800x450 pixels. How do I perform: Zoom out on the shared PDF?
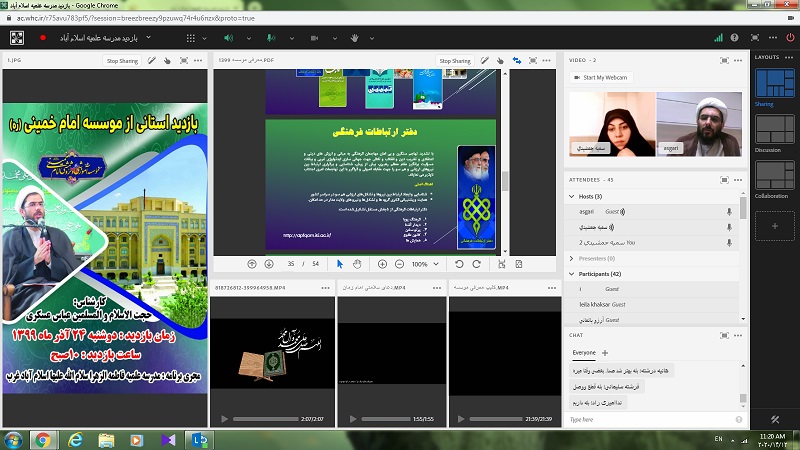(x=399, y=264)
